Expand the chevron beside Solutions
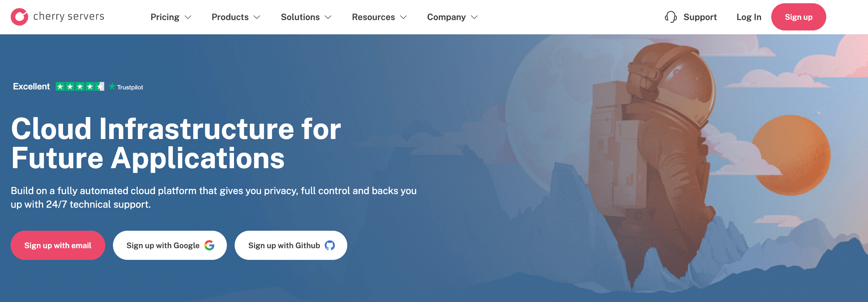This screenshot has width=868, height=302. (x=328, y=17)
